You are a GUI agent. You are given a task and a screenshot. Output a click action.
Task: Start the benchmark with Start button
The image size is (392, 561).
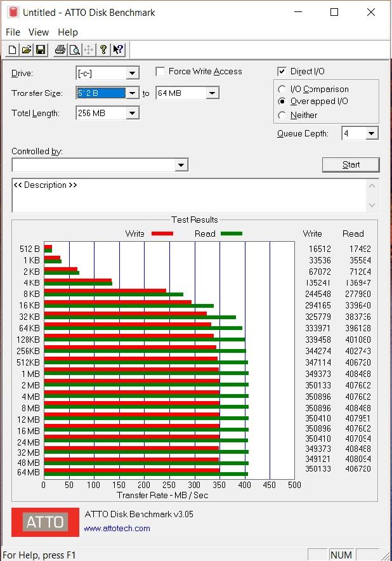(x=351, y=164)
